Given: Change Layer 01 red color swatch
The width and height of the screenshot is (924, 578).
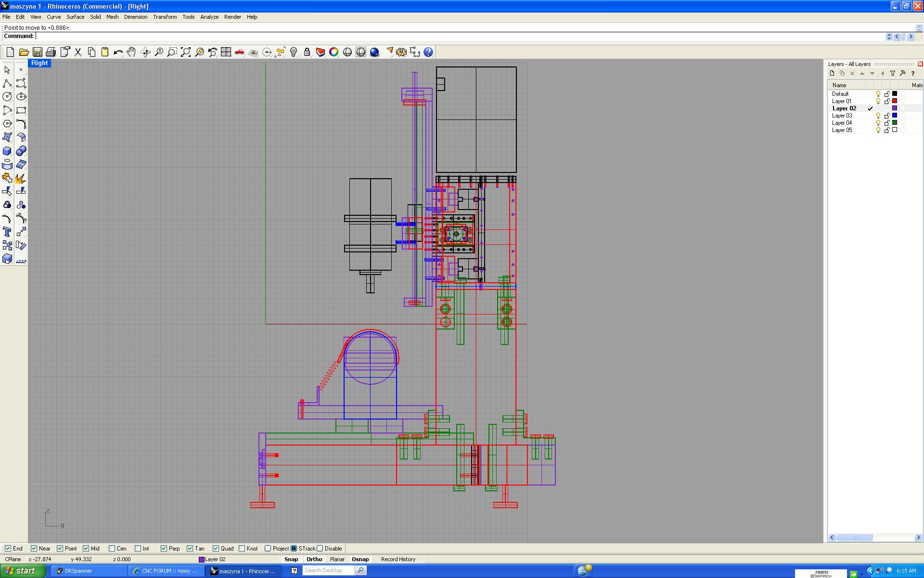Looking at the screenshot, I should tap(895, 101).
